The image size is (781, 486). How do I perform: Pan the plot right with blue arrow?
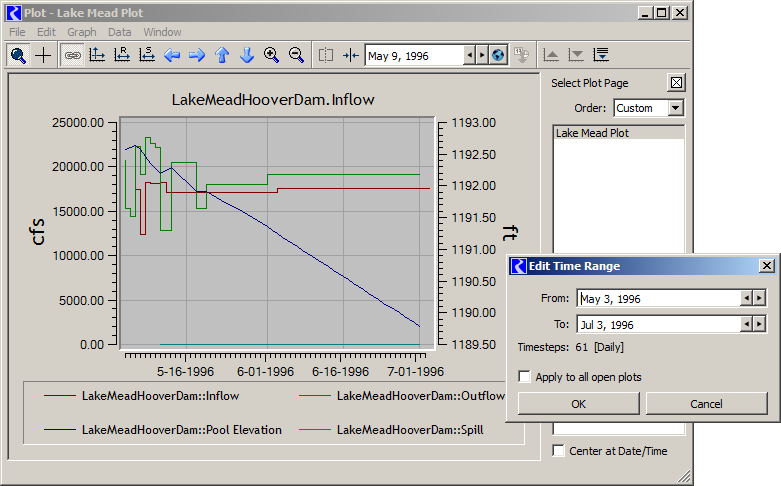point(197,55)
